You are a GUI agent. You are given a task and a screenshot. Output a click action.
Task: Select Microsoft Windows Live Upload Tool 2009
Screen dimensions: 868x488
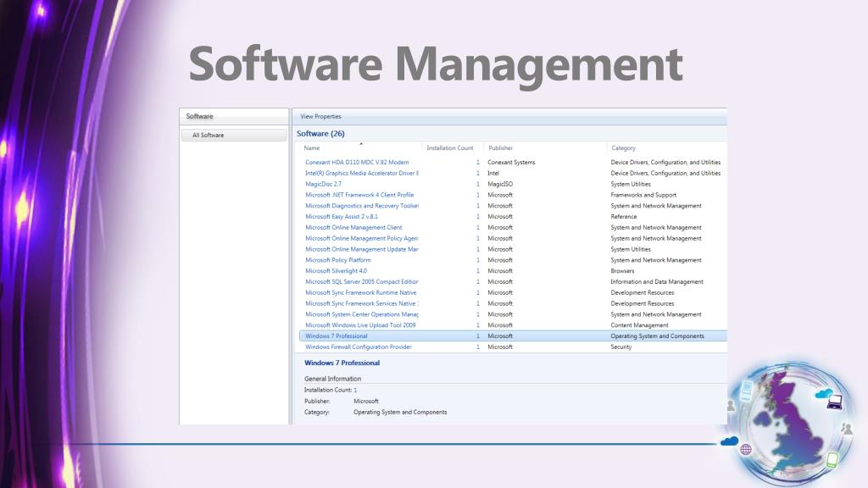(x=360, y=325)
